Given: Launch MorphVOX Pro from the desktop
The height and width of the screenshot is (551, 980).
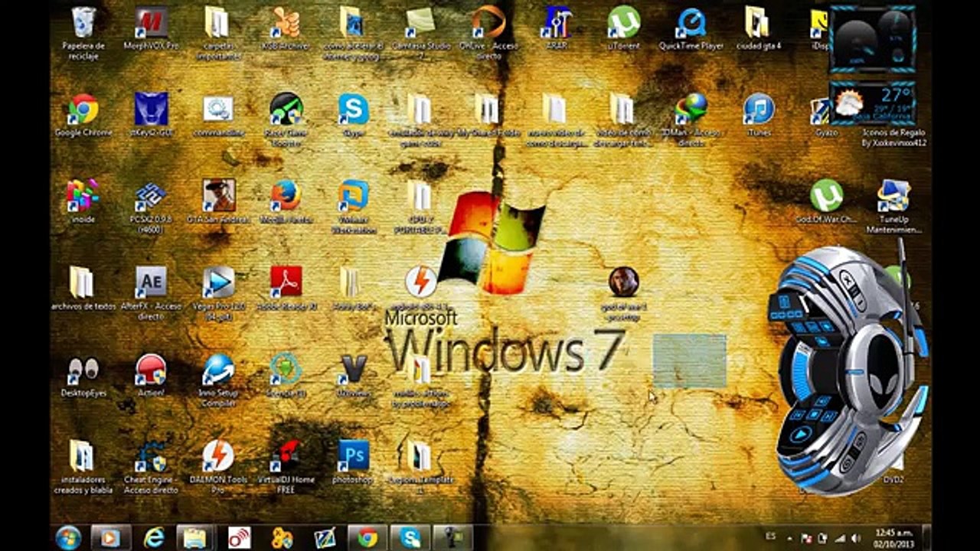Looking at the screenshot, I should (151, 23).
